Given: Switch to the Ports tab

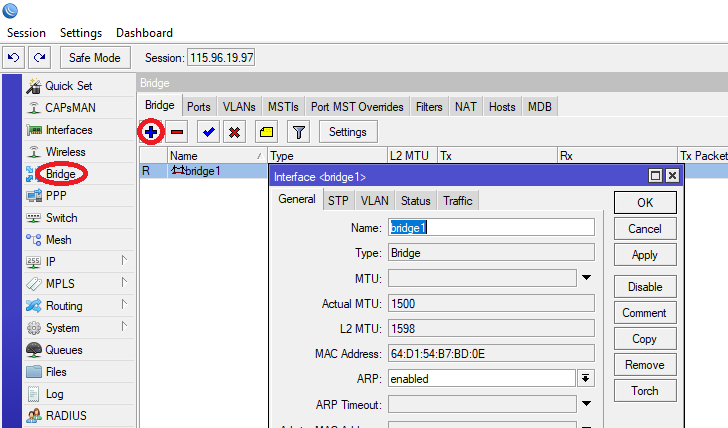Looking at the screenshot, I should pyautogui.click(x=199, y=107).
